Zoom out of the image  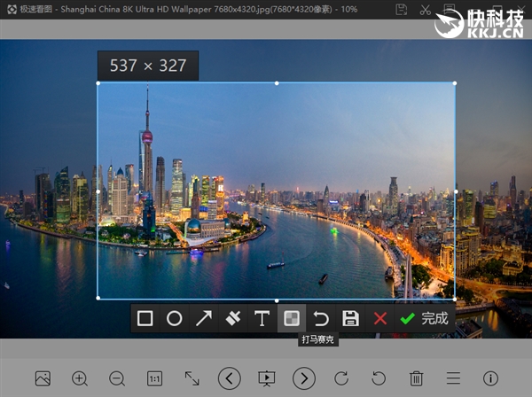[x=117, y=378]
